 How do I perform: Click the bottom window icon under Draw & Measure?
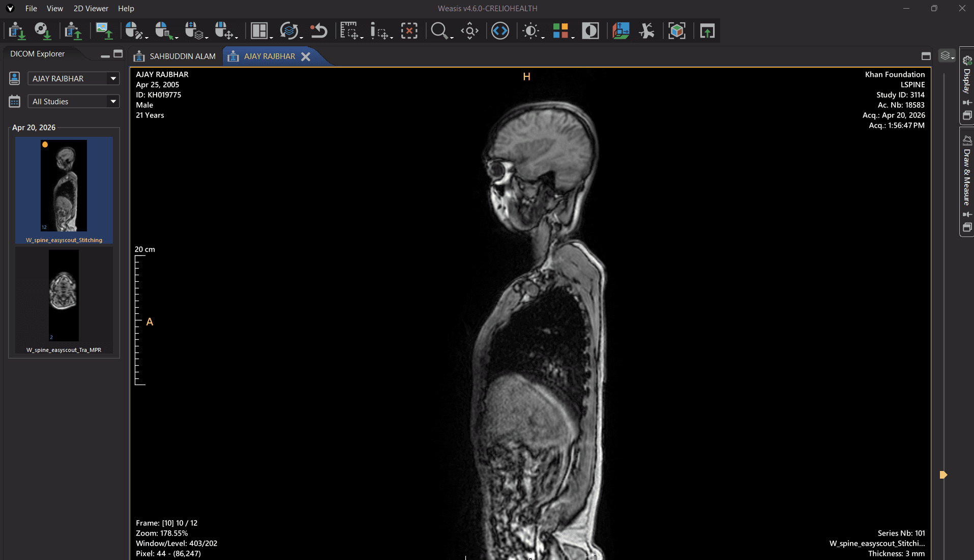pyautogui.click(x=967, y=227)
